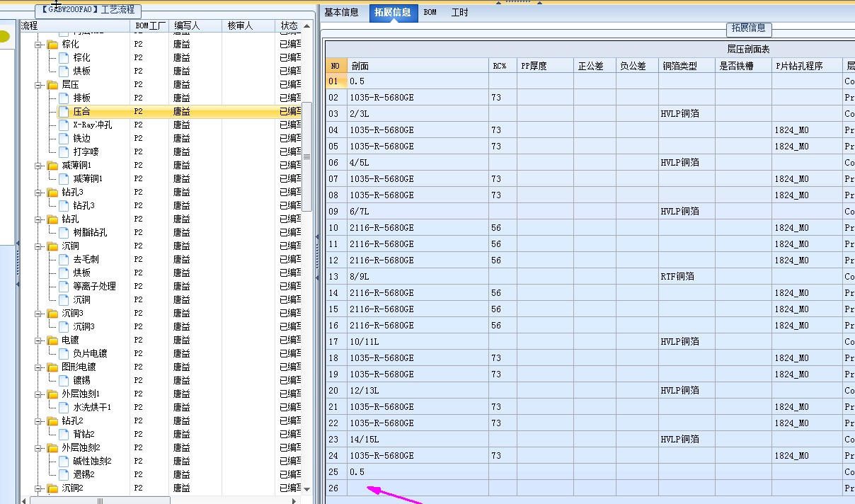Click the 0.5 cell in row 25
The image size is (855, 504).
click(x=418, y=471)
